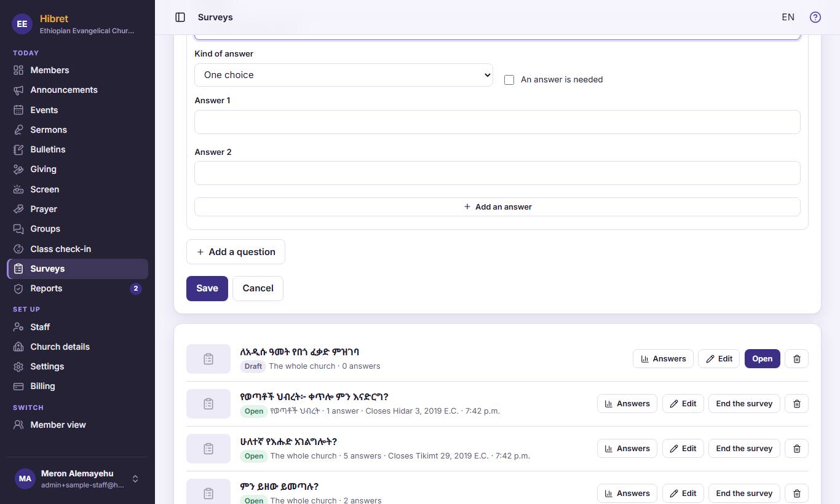Click 'Add an answer' button
This screenshot has width=840, height=504.
coord(497,207)
